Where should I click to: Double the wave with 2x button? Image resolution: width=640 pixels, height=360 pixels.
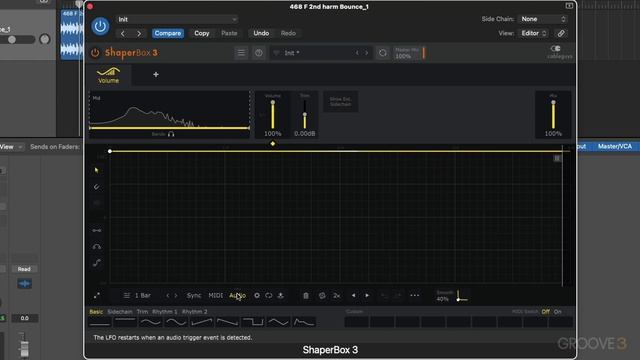336,296
